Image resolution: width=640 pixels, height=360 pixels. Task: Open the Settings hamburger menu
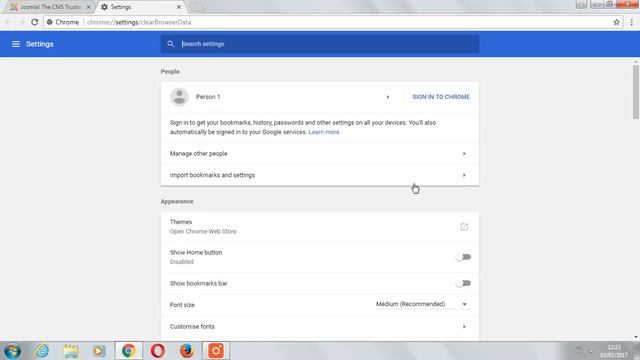16,44
